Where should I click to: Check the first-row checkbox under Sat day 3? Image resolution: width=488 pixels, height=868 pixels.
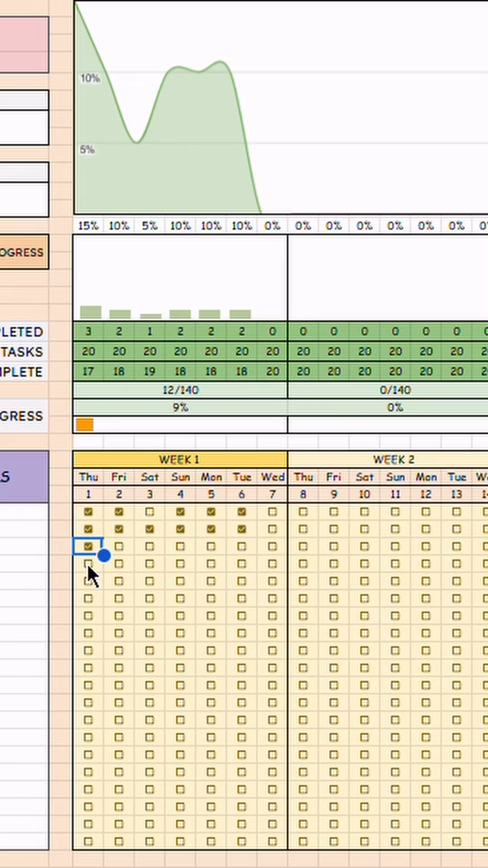coord(150,512)
